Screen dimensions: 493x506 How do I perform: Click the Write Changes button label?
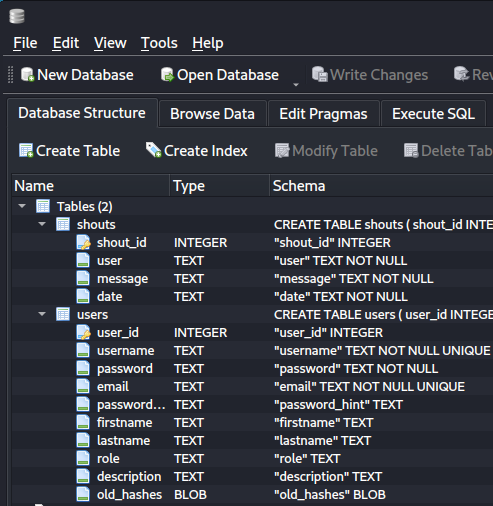pos(379,75)
